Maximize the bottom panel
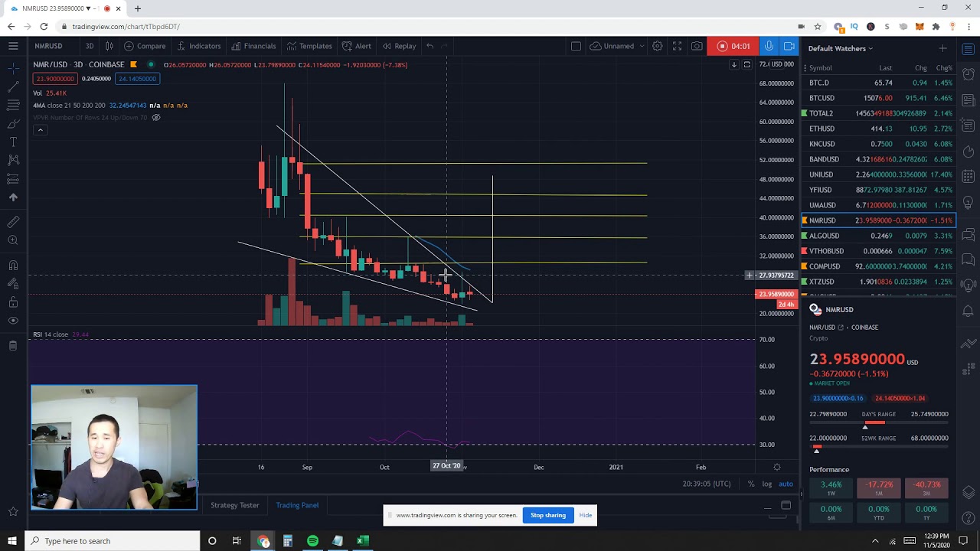Screen dimensions: 980x551 [x=786, y=505]
